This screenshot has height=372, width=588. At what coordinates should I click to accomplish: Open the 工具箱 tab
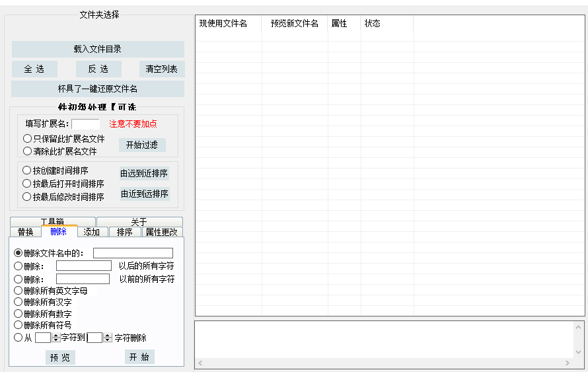[x=52, y=221]
